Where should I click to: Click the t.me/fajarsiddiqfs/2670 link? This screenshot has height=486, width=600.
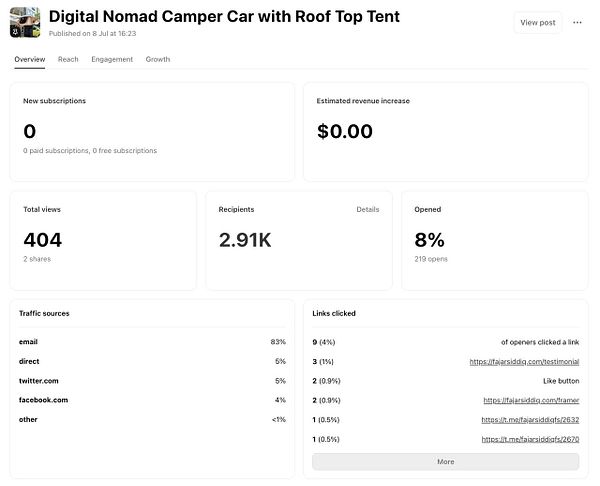point(530,439)
